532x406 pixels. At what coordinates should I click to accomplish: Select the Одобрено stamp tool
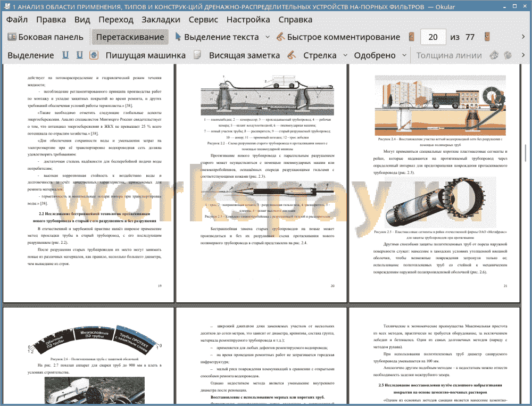(x=375, y=55)
